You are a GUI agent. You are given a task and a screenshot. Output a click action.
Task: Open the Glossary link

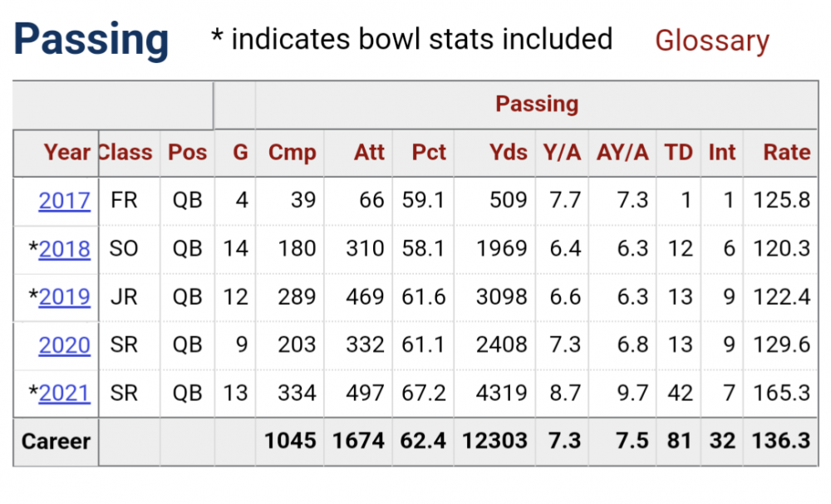pyautogui.click(x=711, y=41)
